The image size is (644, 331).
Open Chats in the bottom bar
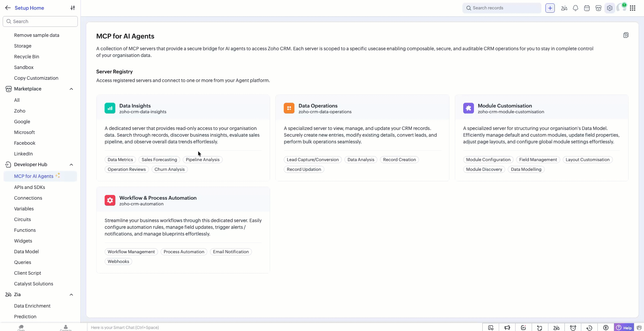(21, 327)
